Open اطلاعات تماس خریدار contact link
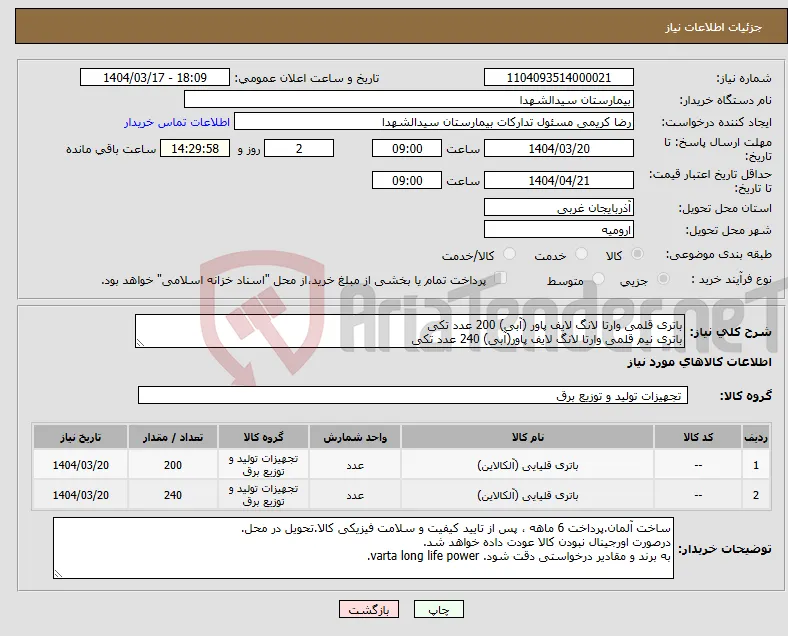This screenshot has width=788, height=636. click(177, 122)
